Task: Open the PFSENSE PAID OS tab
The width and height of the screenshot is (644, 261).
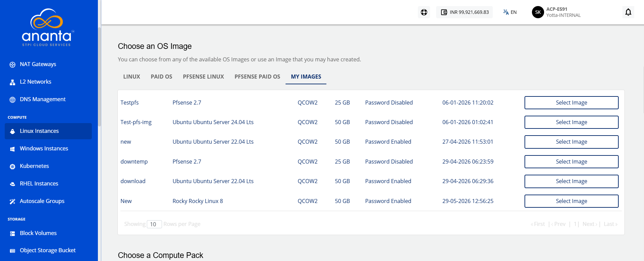Action: (x=257, y=77)
